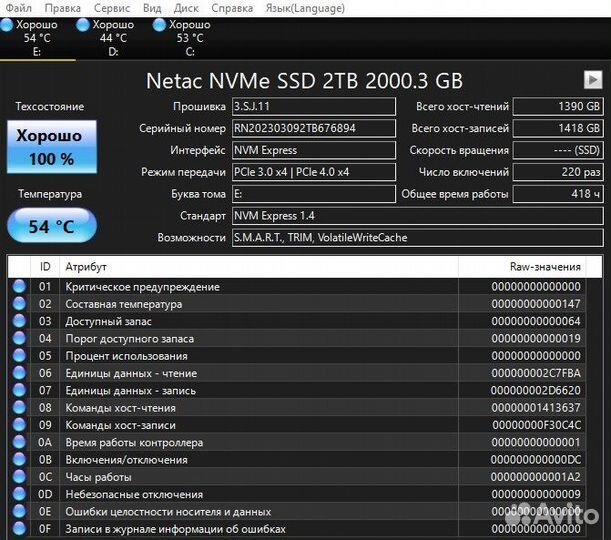Click power-on hours value 418 ч
The width and height of the screenshot is (611, 540).
[x=558, y=194]
